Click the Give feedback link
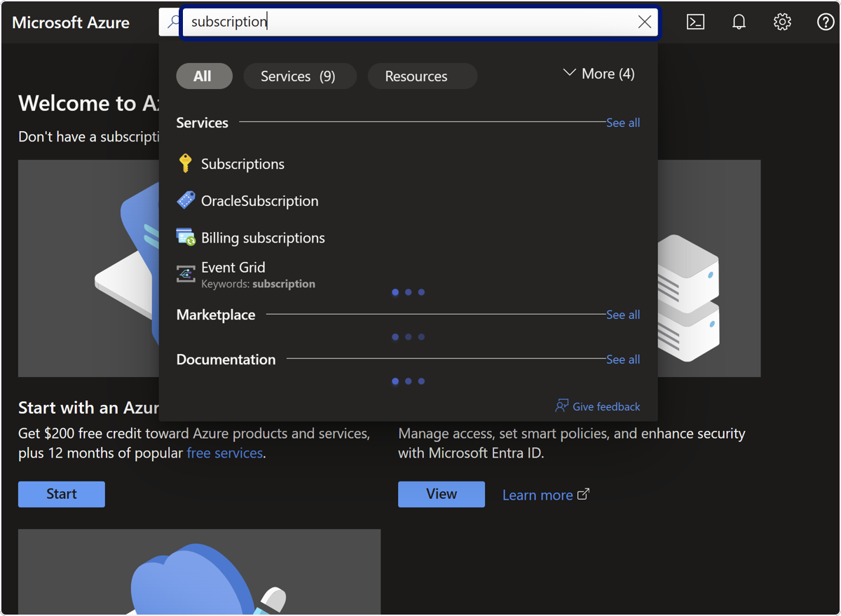841x616 pixels. (606, 406)
